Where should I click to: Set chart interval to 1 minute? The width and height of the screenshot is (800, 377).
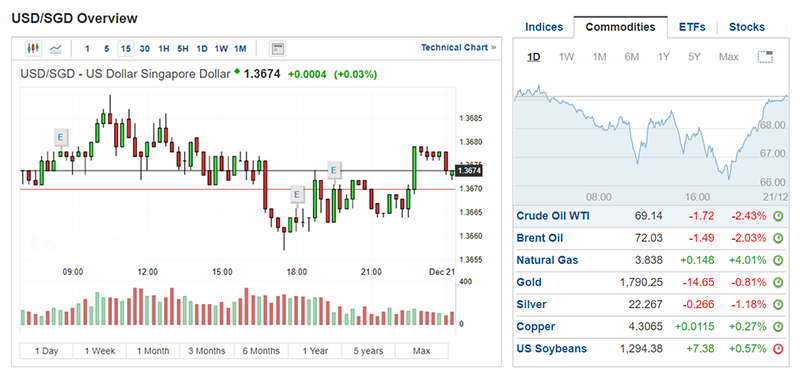(x=87, y=49)
